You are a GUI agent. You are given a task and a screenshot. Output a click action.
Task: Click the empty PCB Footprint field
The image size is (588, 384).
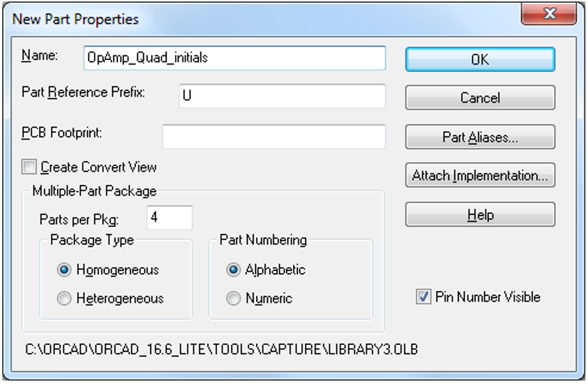tap(273, 136)
